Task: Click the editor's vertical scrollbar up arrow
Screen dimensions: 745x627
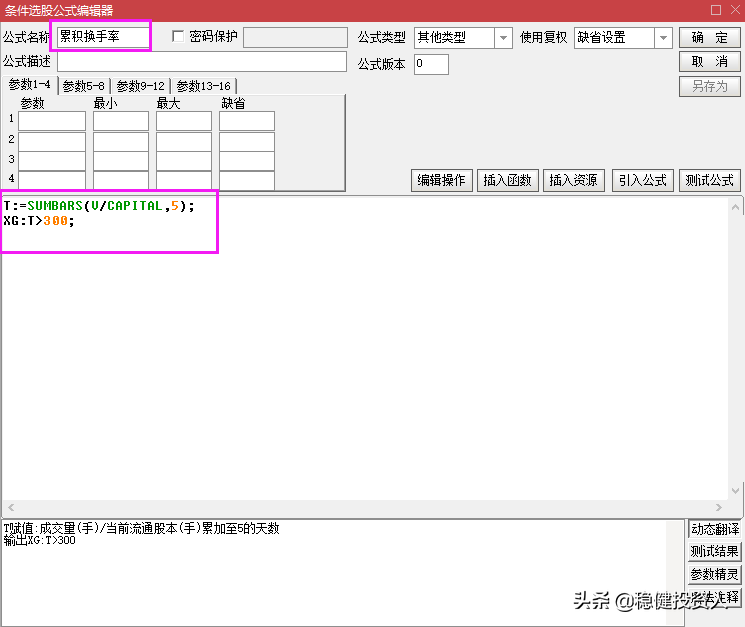Action: tap(735, 207)
